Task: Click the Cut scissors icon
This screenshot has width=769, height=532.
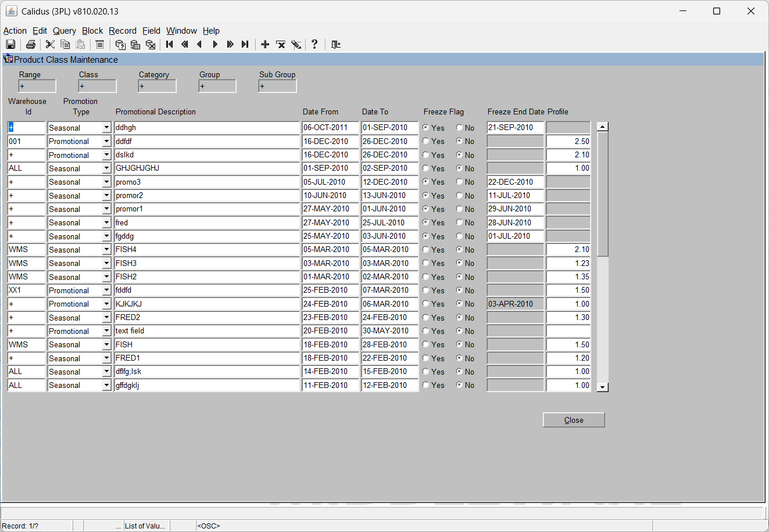Action: coord(50,44)
